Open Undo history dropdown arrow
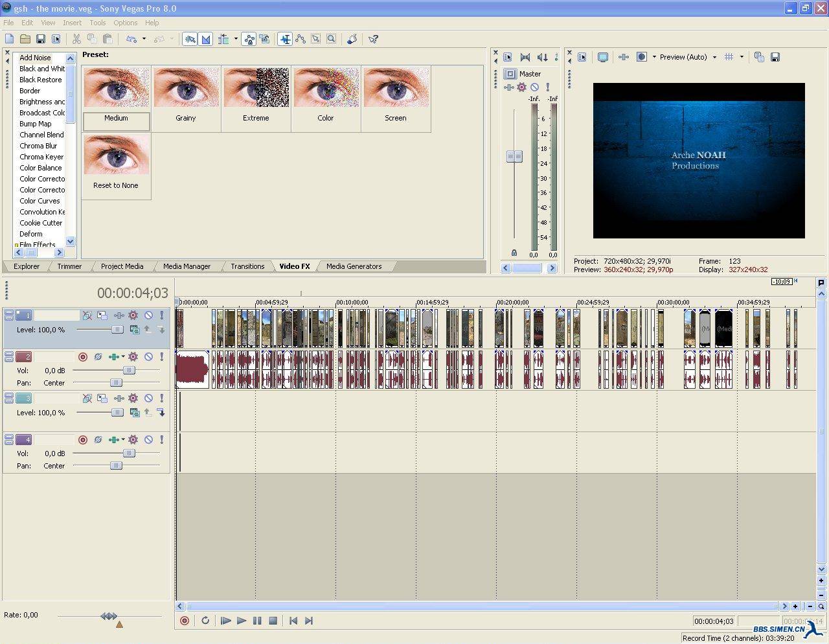 [x=144, y=39]
